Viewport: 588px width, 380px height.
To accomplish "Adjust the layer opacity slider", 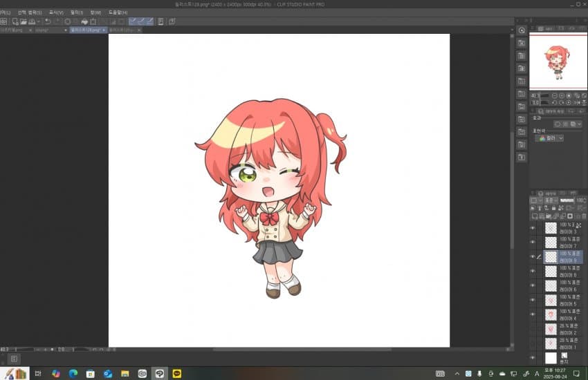I will (567, 200).
